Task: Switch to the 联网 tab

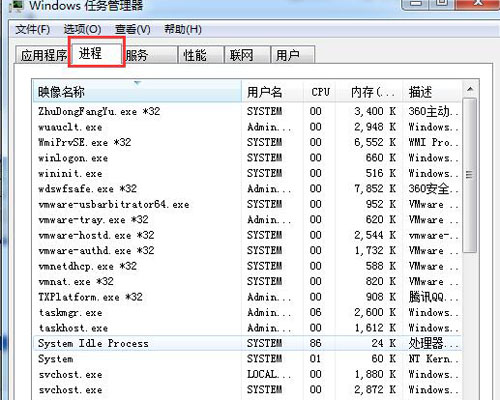Action: (247, 55)
